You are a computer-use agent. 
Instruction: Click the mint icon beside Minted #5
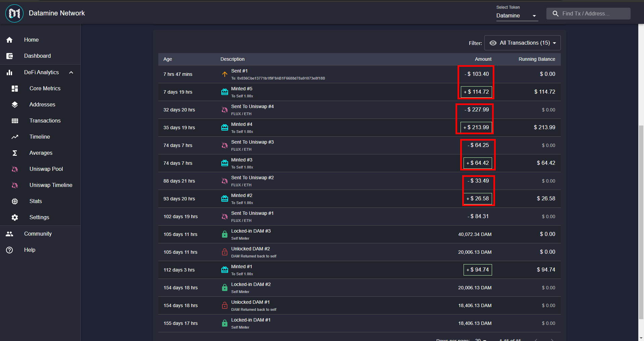tap(225, 92)
